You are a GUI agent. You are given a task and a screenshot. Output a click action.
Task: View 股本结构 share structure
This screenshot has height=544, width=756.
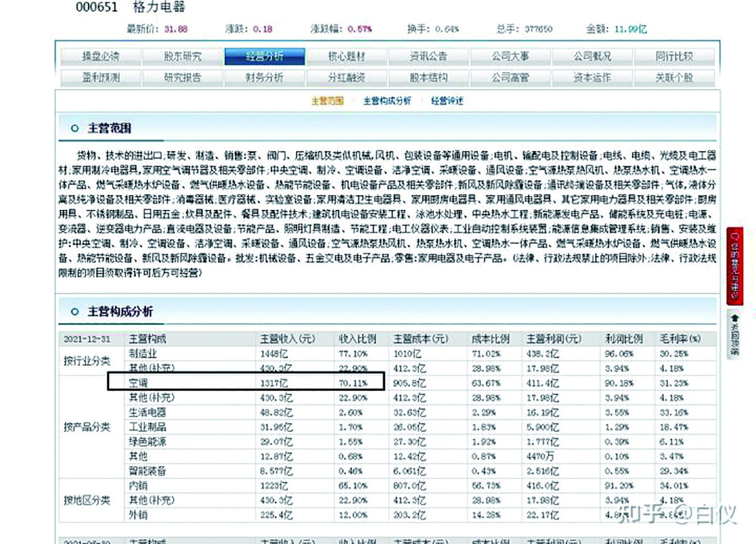(x=429, y=77)
